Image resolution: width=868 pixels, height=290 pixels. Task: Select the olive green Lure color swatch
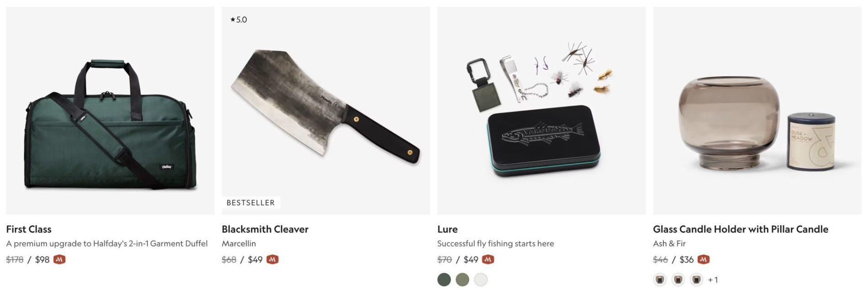(462, 279)
